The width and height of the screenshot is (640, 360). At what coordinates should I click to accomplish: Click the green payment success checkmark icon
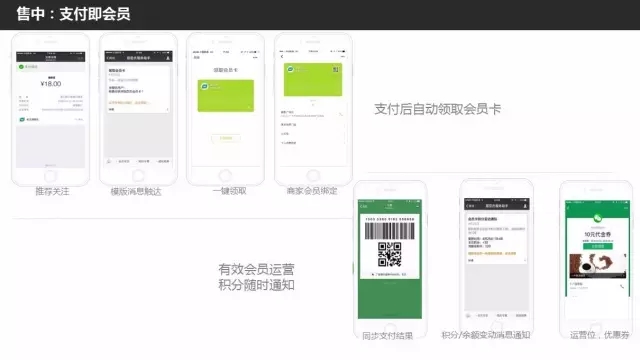tap(21, 67)
